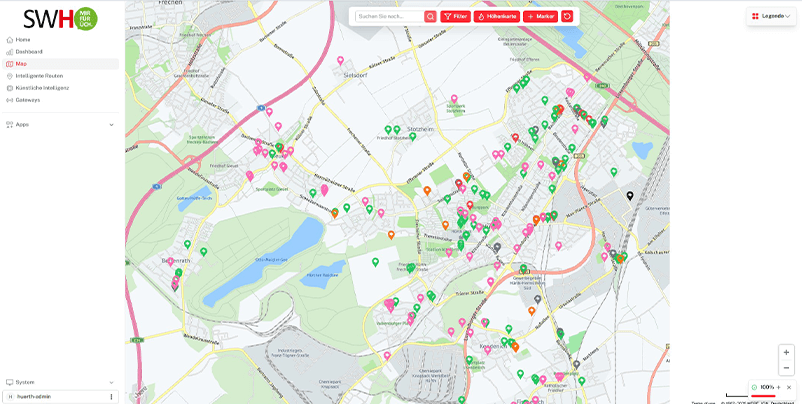Open Intelligente Routen page

coord(40,75)
